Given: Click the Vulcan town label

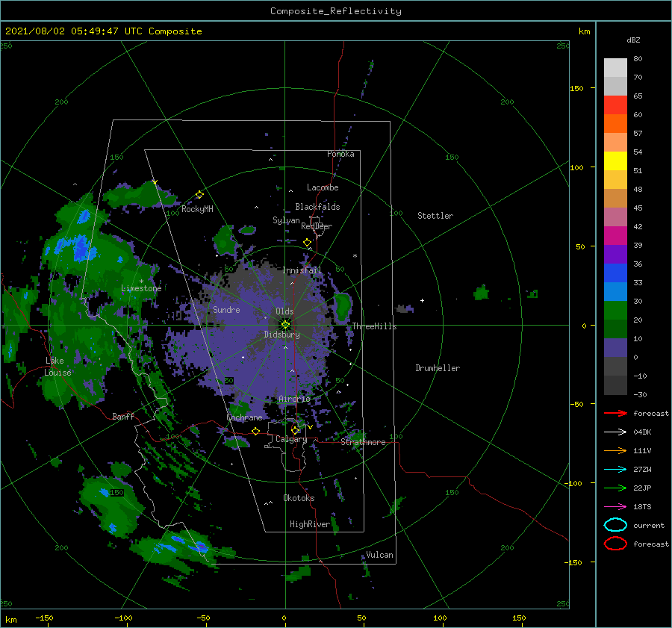Looking at the screenshot, I should tap(379, 555).
